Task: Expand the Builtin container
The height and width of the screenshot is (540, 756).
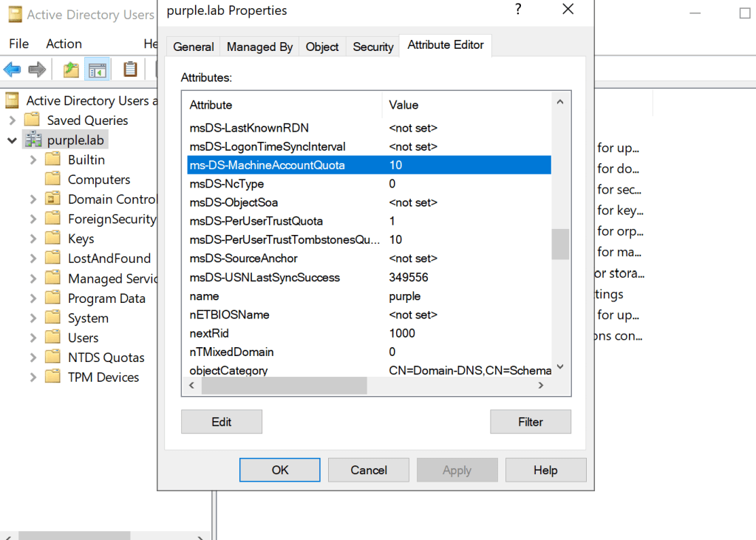Action: [33, 160]
